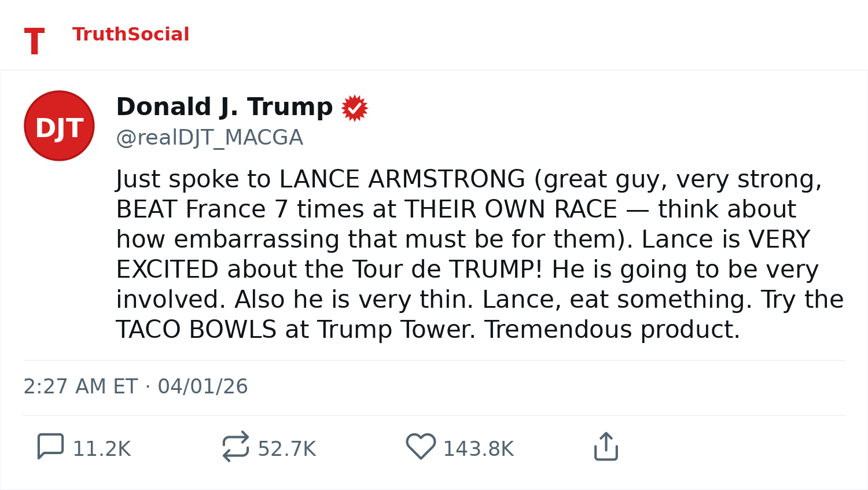868x490 pixels.
Task: Click the words LANCE ARMSTRONG in the post
Action: [402, 179]
